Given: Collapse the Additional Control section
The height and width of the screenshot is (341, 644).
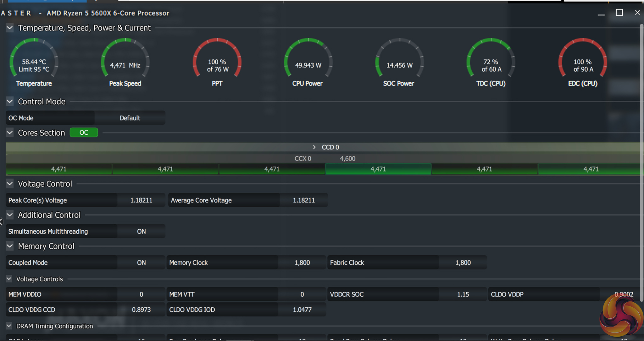Looking at the screenshot, I should coord(10,215).
